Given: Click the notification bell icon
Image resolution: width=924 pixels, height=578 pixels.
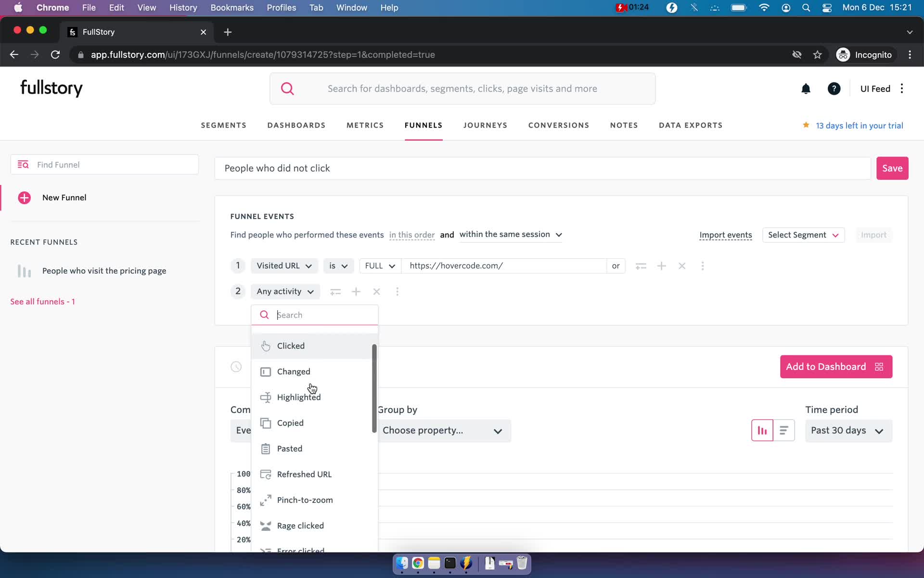Looking at the screenshot, I should click(806, 89).
